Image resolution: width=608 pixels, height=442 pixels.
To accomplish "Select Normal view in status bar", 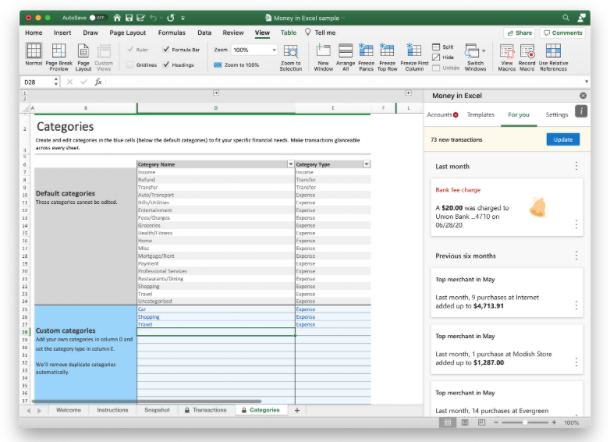I will pyautogui.click(x=447, y=423).
